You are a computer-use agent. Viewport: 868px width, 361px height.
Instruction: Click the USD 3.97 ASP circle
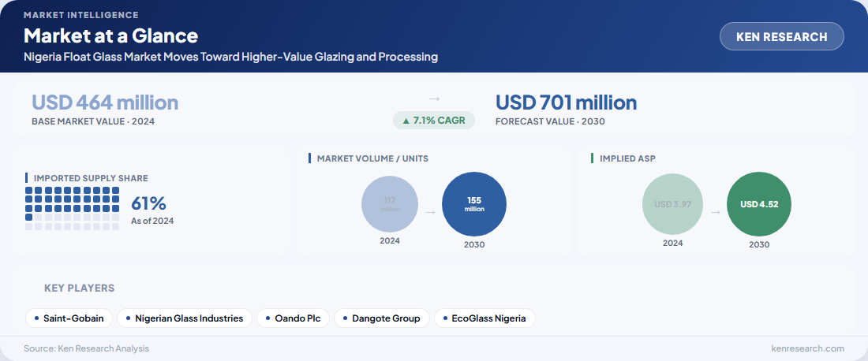pos(672,204)
